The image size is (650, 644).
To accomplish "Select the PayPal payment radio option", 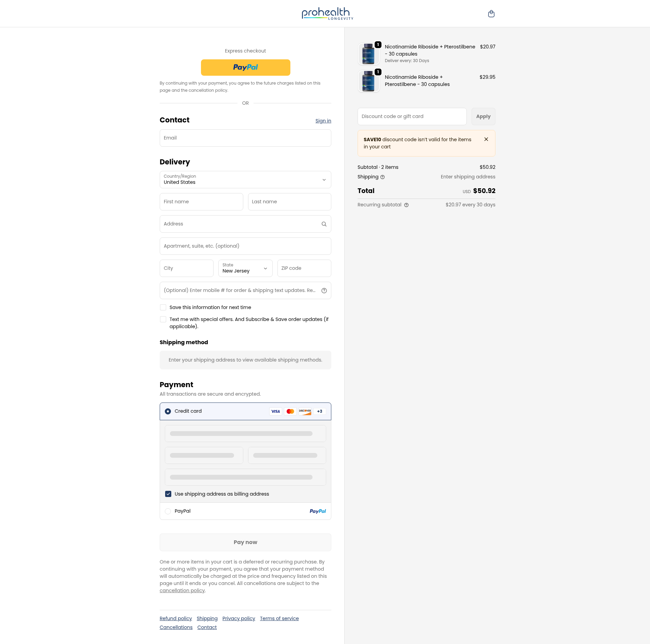I will click(x=168, y=511).
